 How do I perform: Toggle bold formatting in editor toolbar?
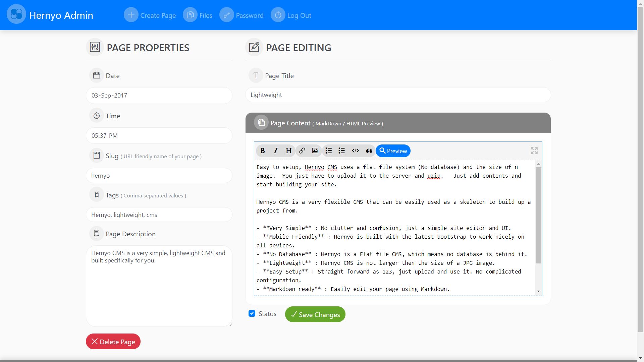pyautogui.click(x=263, y=151)
